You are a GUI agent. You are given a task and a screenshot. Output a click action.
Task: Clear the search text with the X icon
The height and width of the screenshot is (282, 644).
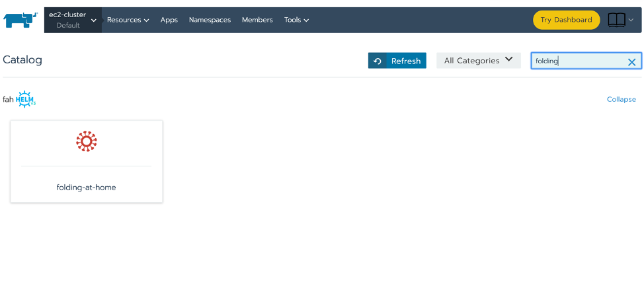tap(631, 62)
